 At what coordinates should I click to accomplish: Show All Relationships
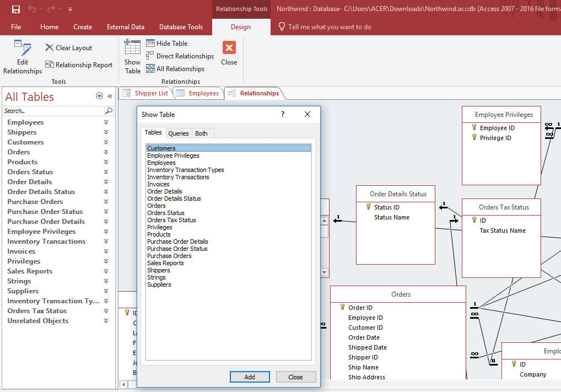[x=175, y=69]
